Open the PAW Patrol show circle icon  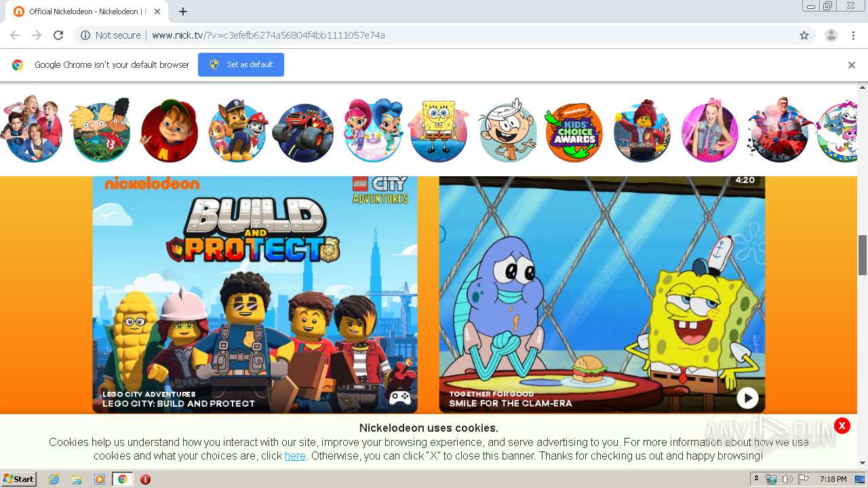click(237, 130)
